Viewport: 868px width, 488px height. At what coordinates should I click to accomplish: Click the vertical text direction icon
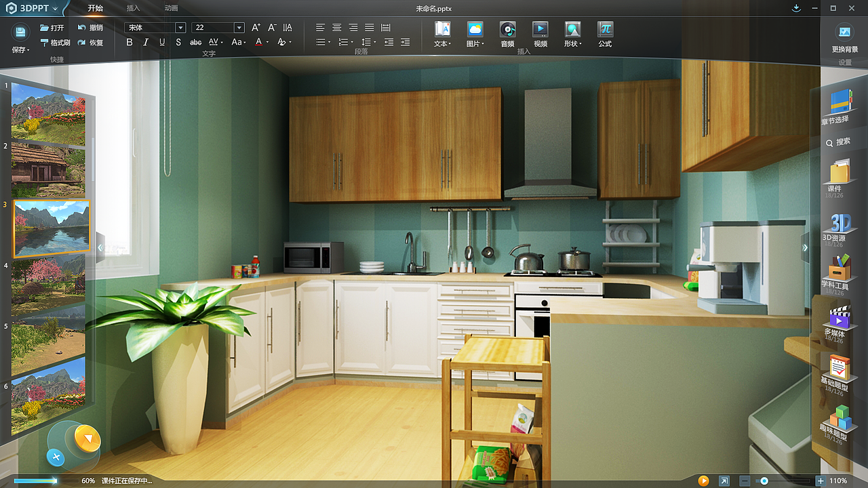tap(288, 28)
